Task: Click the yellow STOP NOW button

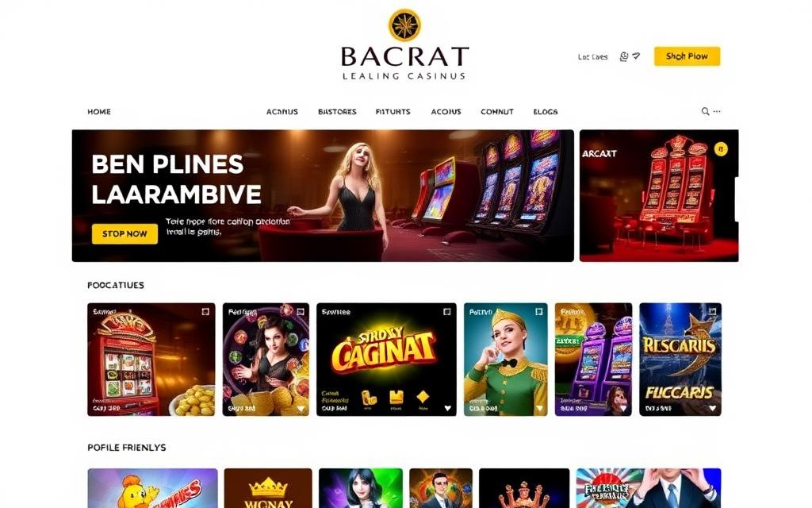Action: pos(124,234)
